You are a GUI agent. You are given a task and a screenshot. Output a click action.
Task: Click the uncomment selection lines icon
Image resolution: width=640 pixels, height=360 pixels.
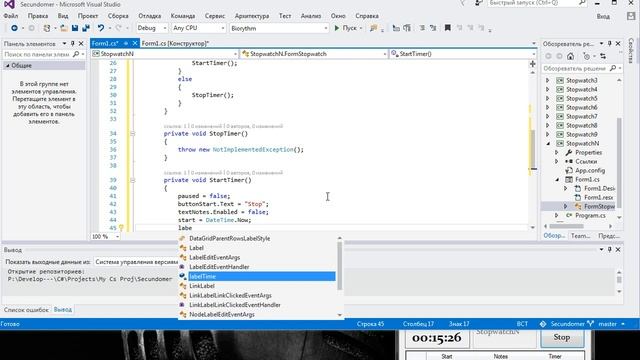tap(433, 28)
